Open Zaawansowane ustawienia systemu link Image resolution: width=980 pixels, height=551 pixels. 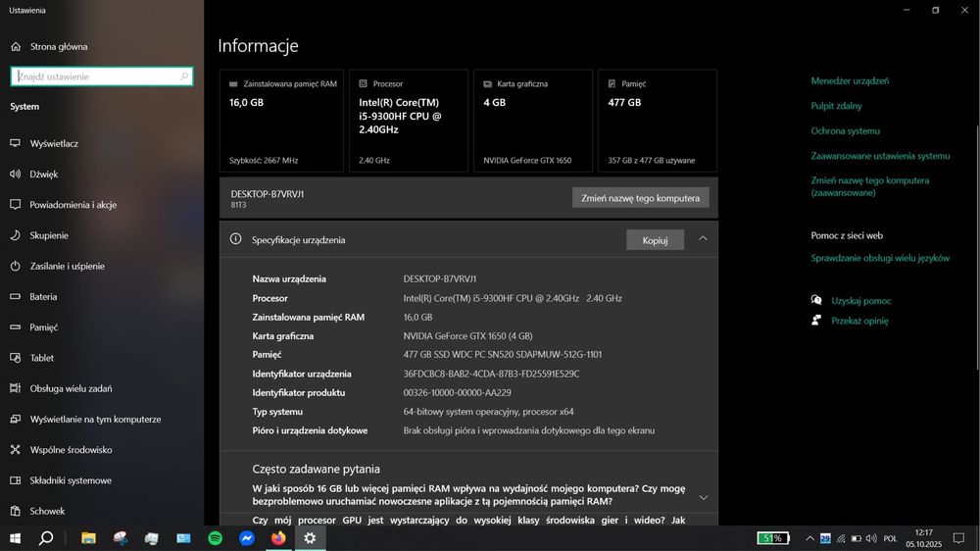pos(880,156)
